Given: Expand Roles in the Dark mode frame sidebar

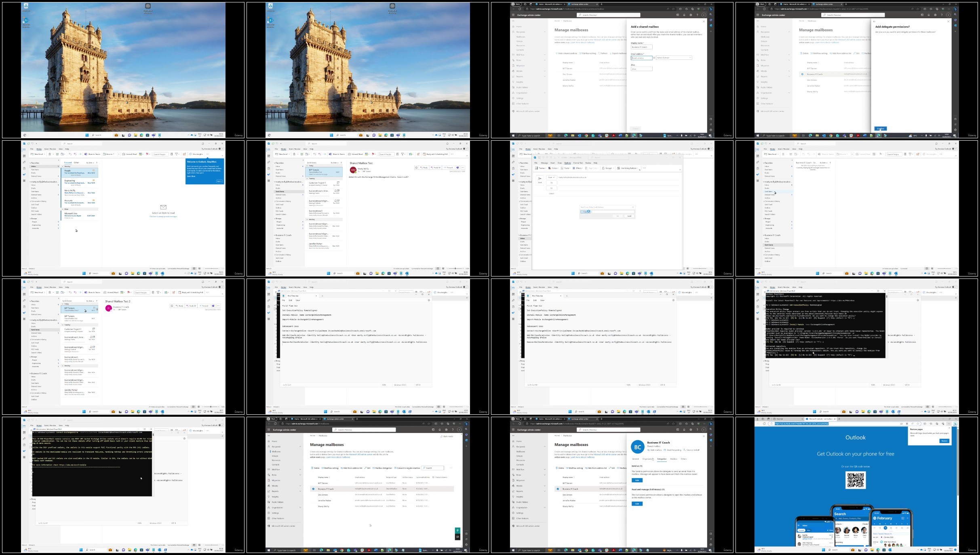Looking at the screenshot, I should coord(300,475).
